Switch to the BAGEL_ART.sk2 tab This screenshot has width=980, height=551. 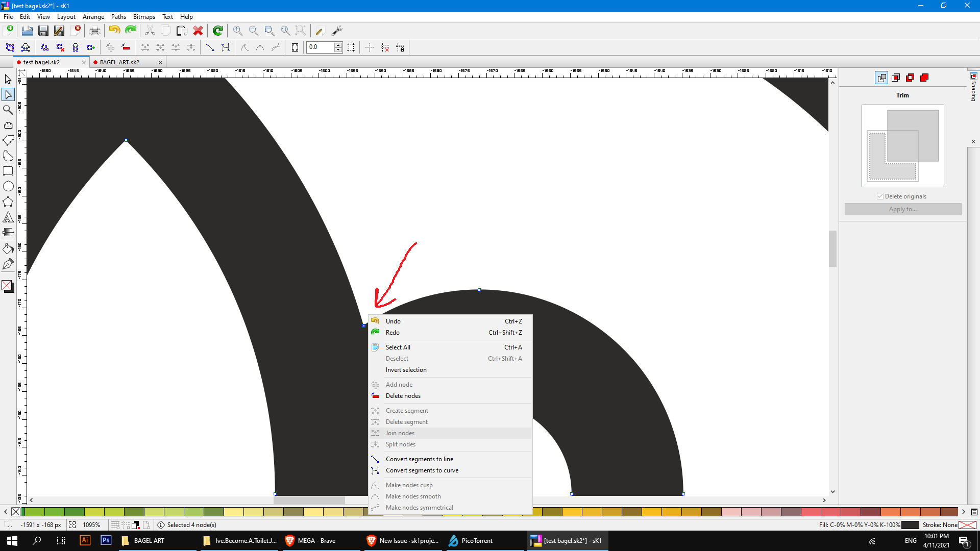[119, 62]
